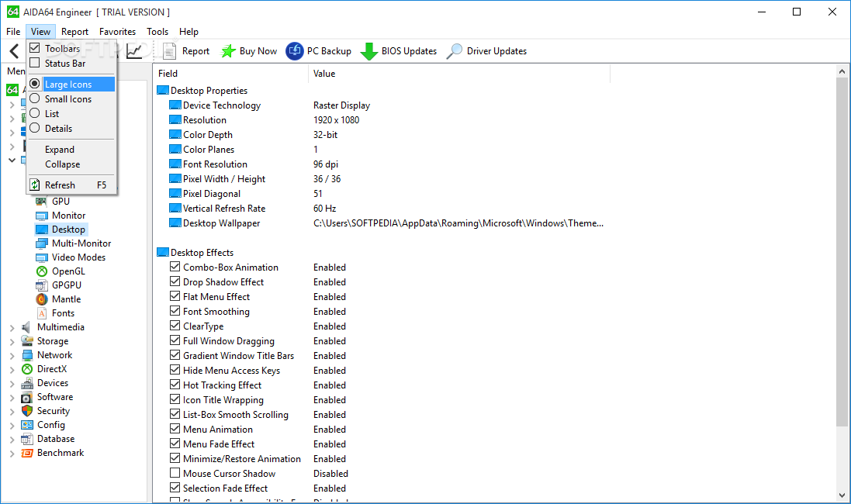Open the File menu
The image size is (851, 504).
tap(13, 32)
